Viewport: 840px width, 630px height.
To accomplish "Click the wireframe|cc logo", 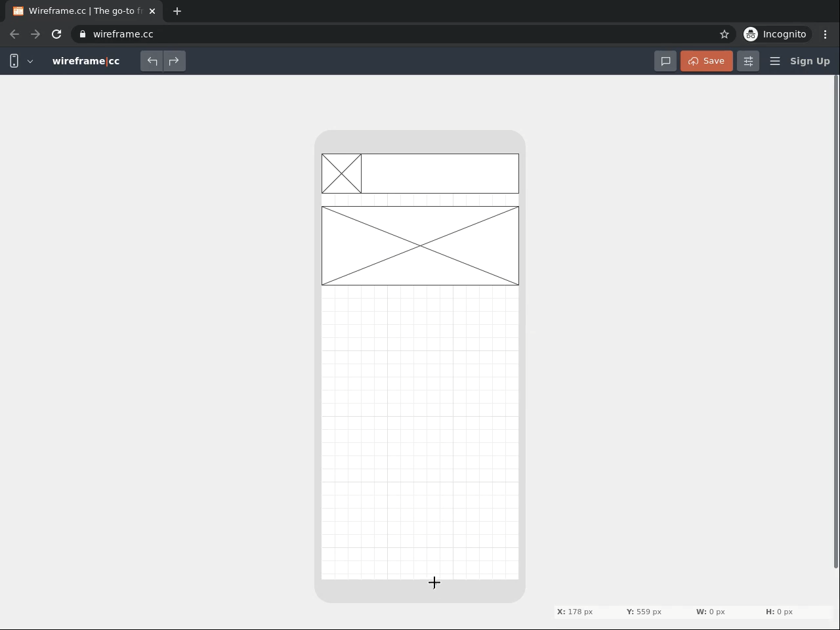I will click(x=86, y=61).
